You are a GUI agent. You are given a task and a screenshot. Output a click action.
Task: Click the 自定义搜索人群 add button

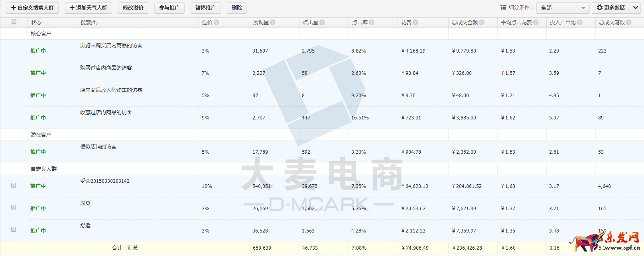(x=32, y=8)
